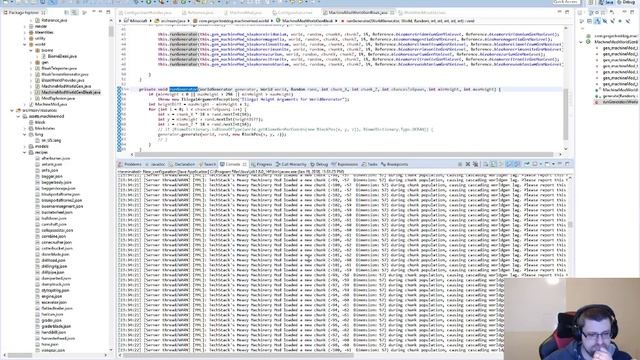
Task: Collapse the recipes folder
Action: point(25,152)
